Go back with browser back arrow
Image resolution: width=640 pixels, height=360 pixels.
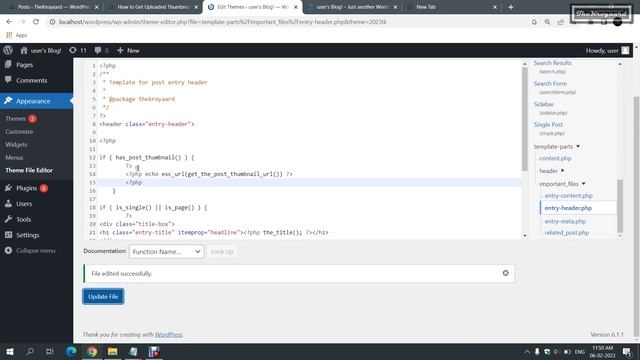click(x=9, y=22)
